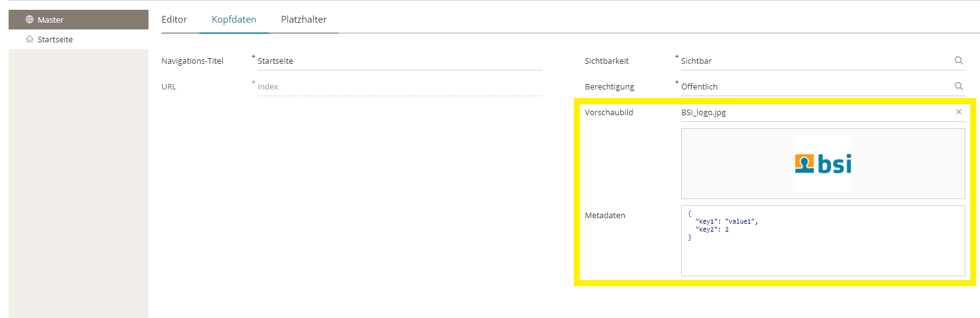
Task: Click inside the Metadaten JSON text area
Action: (822, 251)
